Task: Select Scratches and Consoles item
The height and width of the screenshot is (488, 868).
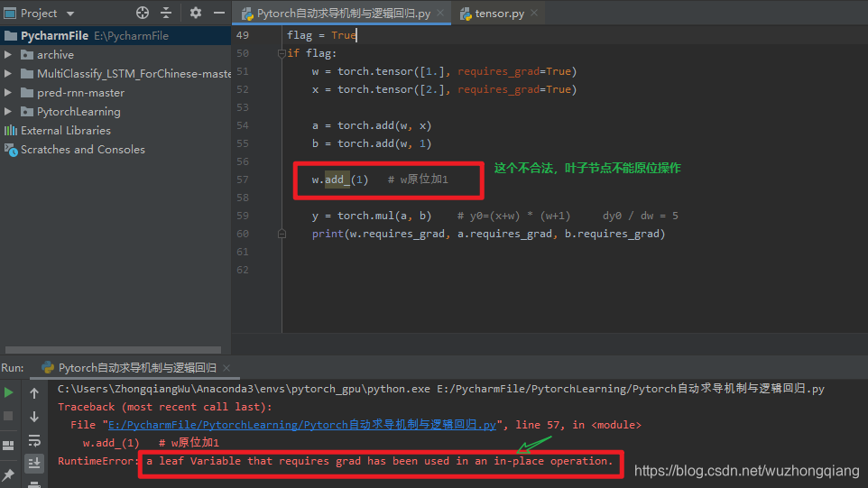Action: (115, 150)
